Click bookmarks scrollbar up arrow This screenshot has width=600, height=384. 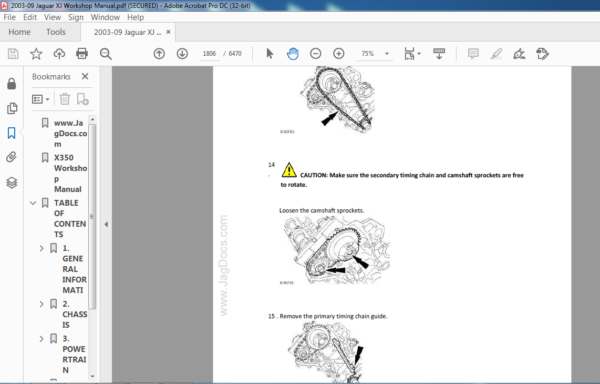(92, 120)
